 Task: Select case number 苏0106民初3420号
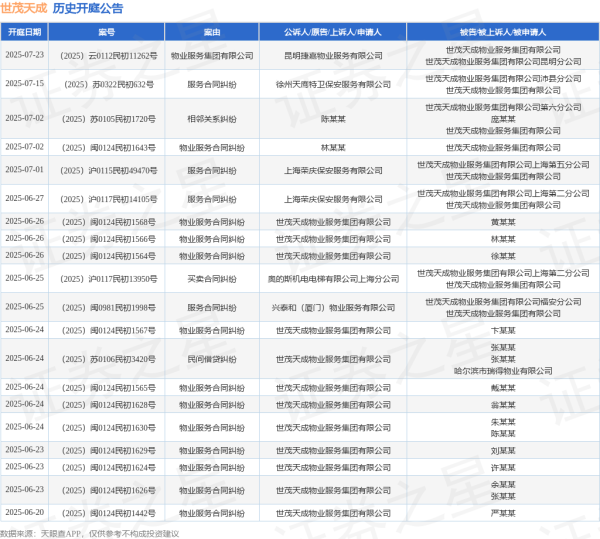(109, 359)
